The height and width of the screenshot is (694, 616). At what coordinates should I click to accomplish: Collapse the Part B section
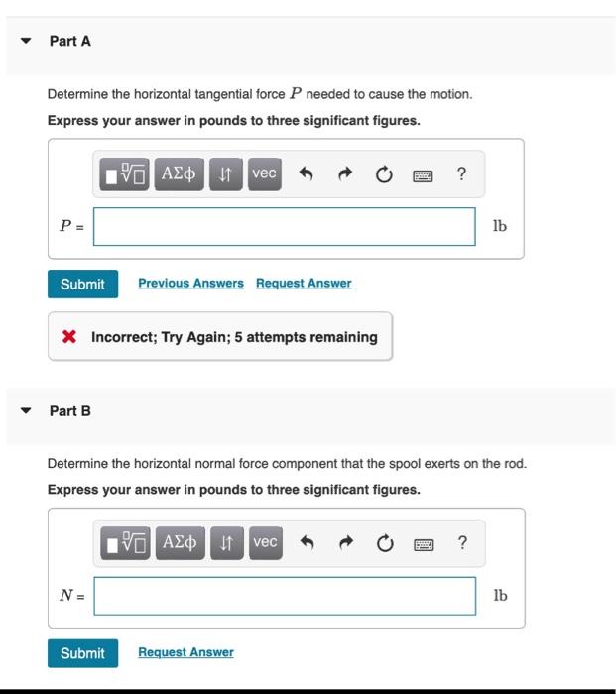coord(26,410)
